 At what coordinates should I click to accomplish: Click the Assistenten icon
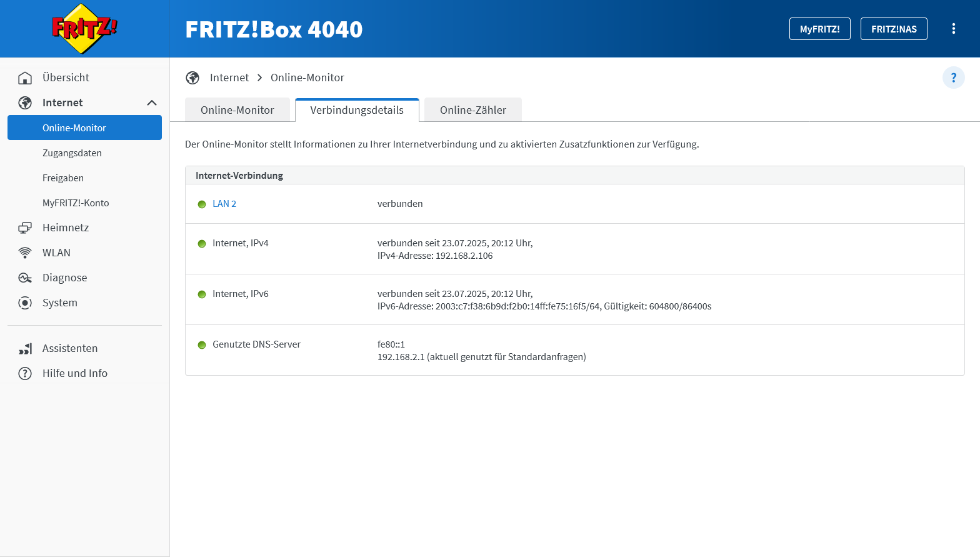pyautogui.click(x=25, y=348)
